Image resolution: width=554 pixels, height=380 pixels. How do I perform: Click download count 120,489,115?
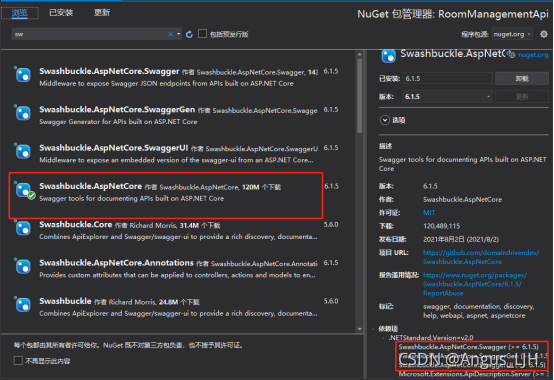pos(442,226)
